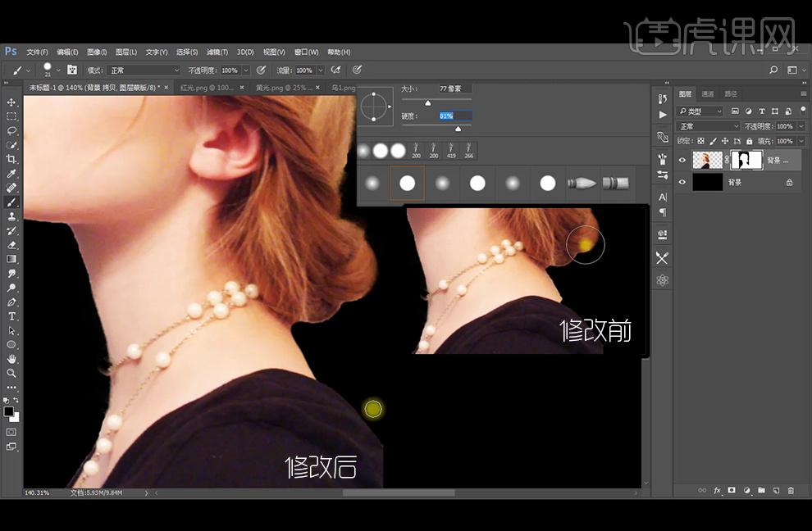Open the search icon in options bar
Viewport: 812px width, 531px height.
[x=773, y=70]
